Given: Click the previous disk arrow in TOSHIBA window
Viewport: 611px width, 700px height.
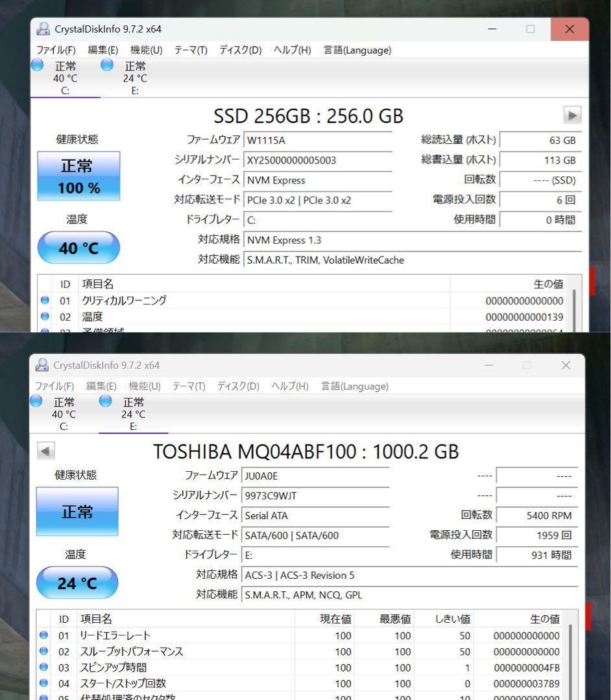Looking at the screenshot, I should pyautogui.click(x=45, y=451).
